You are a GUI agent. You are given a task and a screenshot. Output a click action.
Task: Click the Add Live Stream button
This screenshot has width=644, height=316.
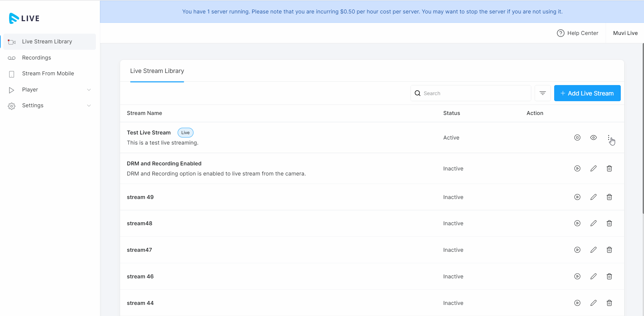pos(587,93)
